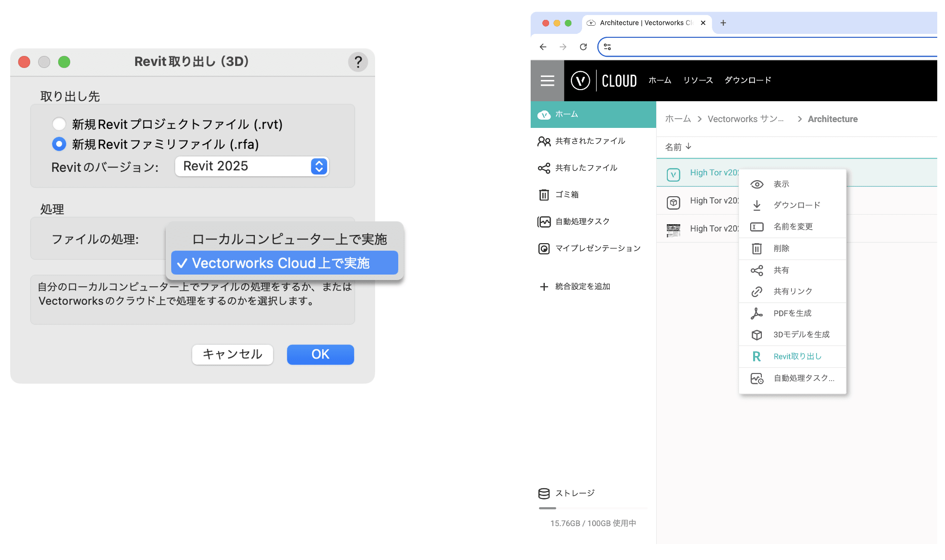
Task: Choose 名前を変更 in the context menu
Action: pos(792,227)
